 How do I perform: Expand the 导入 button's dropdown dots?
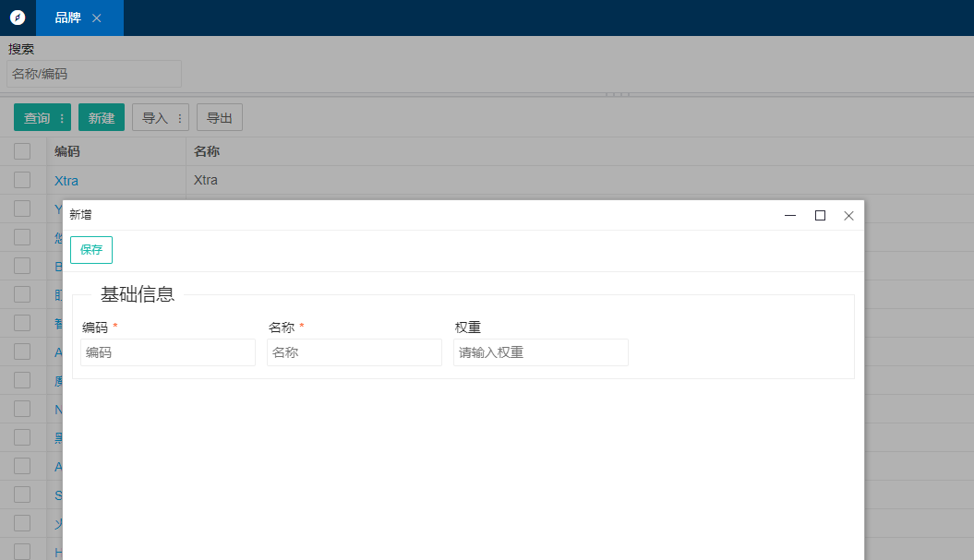click(x=180, y=118)
